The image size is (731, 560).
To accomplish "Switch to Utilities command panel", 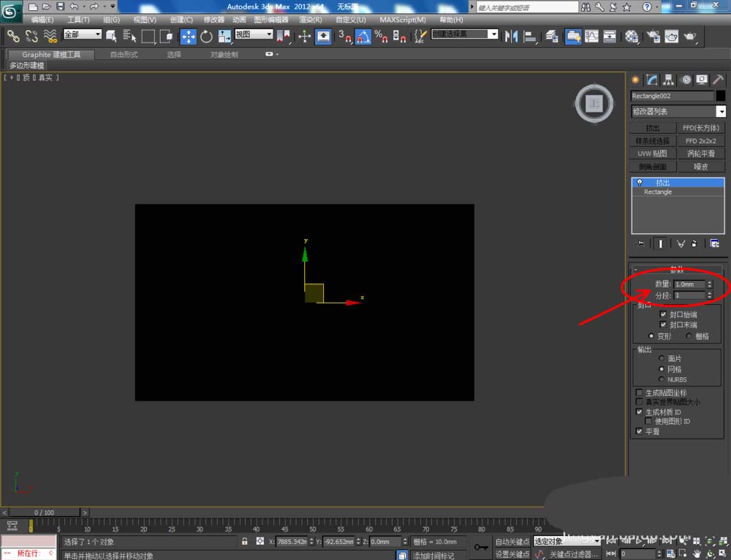I will (718, 80).
